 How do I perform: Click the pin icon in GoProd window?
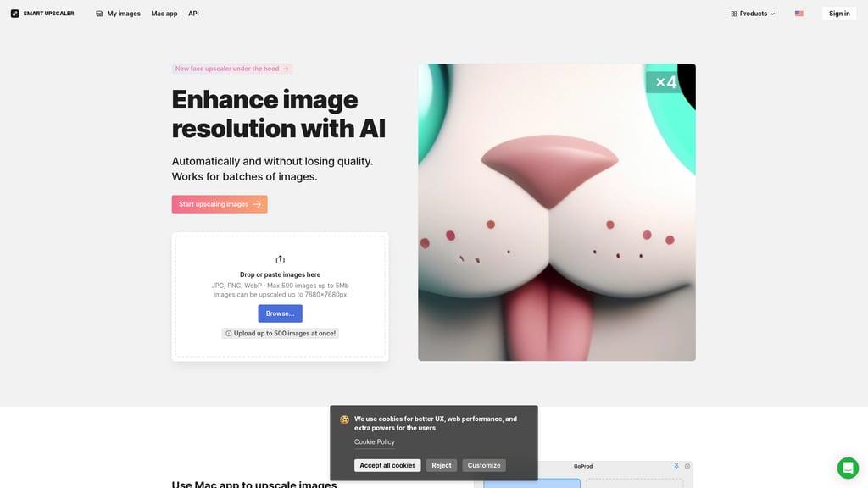tap(676, 466)
